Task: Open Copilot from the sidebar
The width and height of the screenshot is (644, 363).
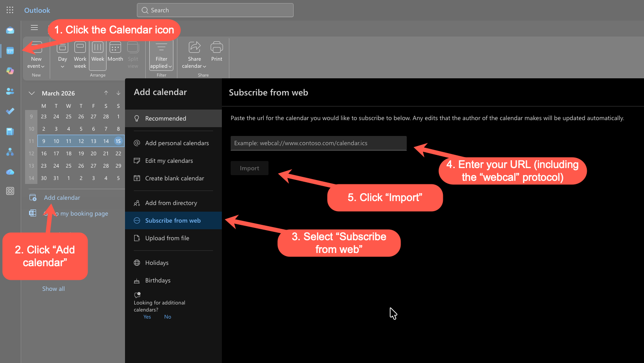Action: tap(10, 70)
